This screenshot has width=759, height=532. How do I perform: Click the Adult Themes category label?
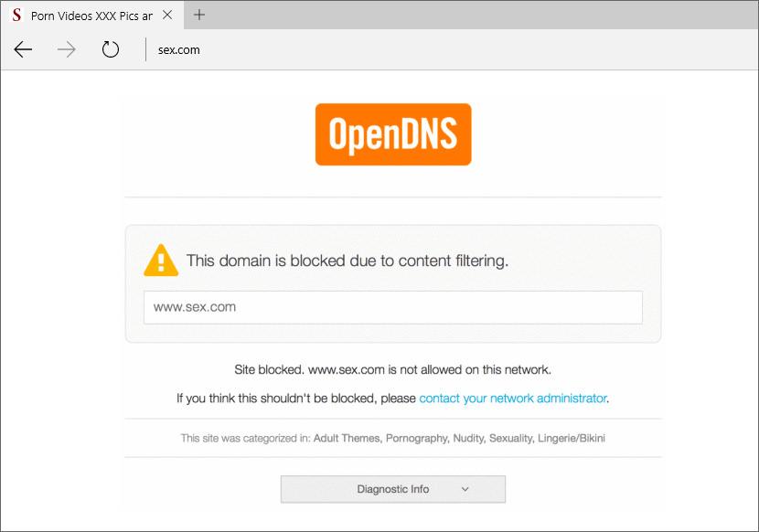coord(347,438)
